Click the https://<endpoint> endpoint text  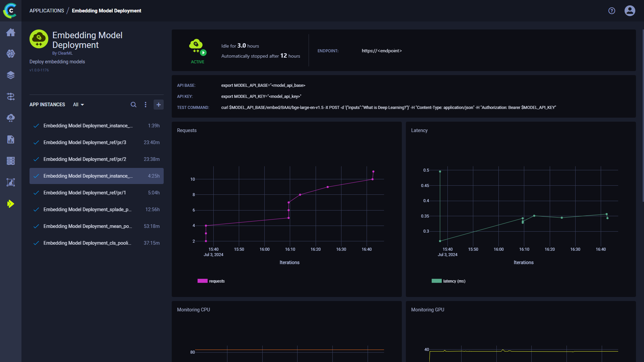382,51
